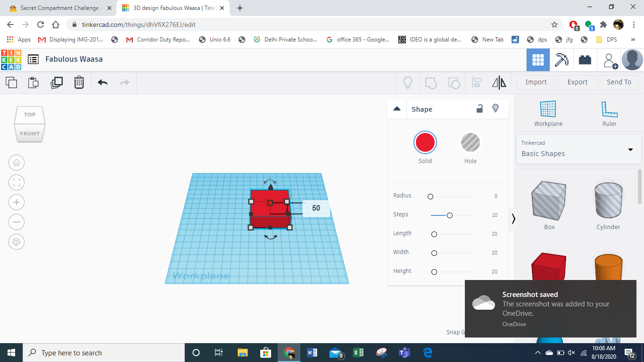Redo the last undone action
This screenshot has width=644, height=362.
tap(124, 82)
